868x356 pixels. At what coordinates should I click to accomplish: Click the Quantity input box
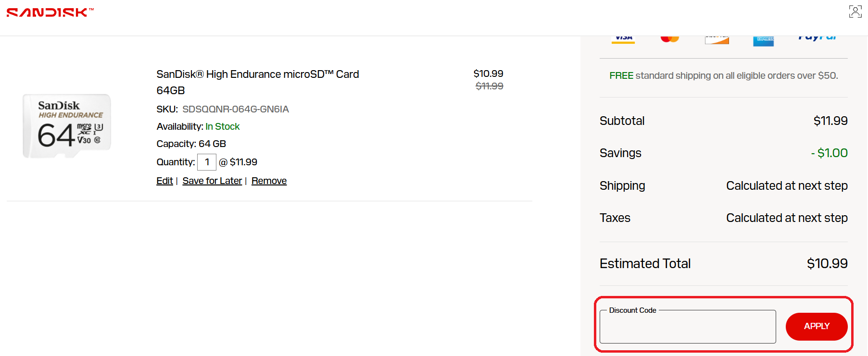coord(207,162)
